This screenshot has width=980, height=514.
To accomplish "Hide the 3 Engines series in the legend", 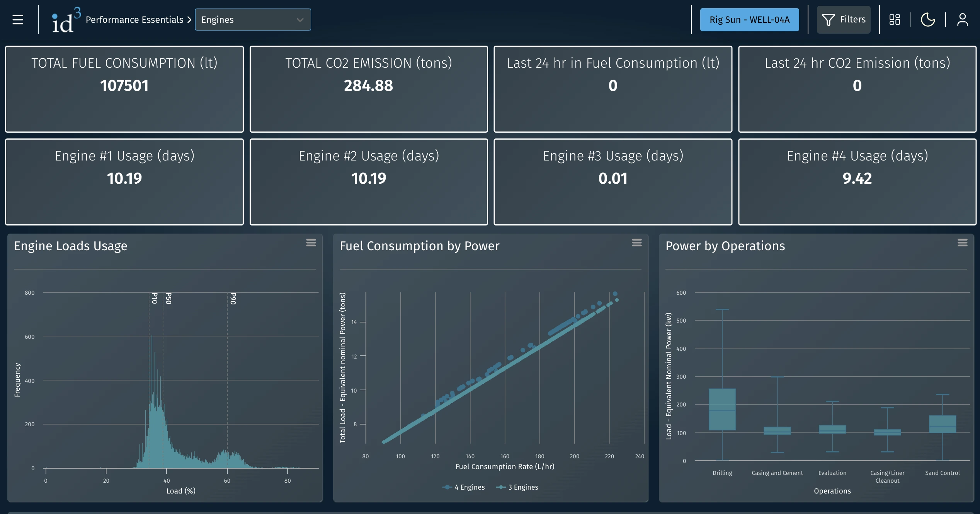I will coord(517,487).
